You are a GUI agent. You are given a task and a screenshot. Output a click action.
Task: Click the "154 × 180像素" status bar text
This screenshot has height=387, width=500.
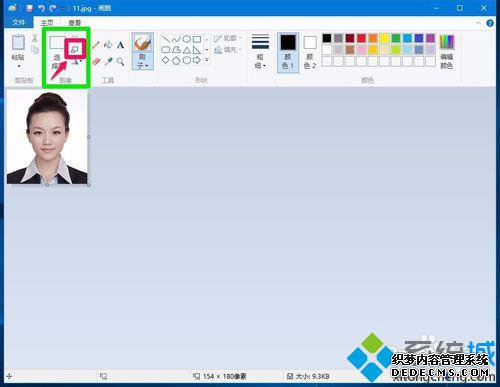pyautogui.click(x=224, y=376)
